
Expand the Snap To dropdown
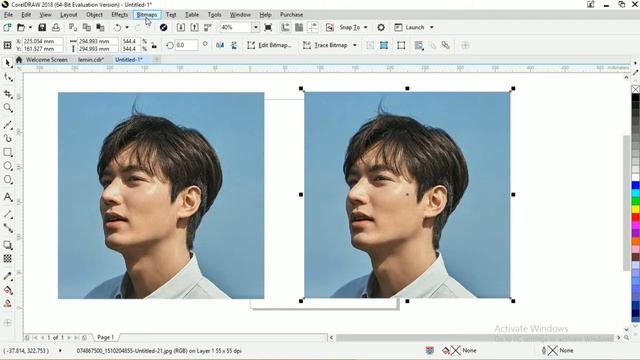coord(366,27)
